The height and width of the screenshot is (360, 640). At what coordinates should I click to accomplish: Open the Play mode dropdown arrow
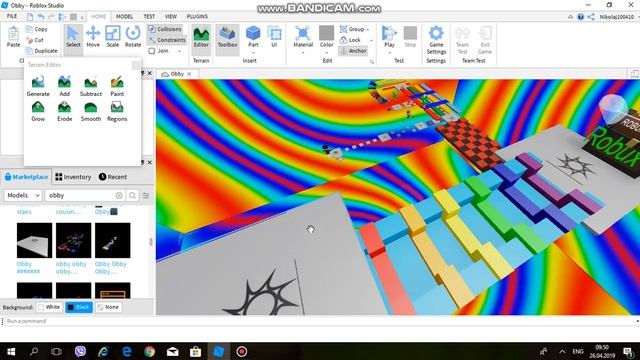click(389, 53)
